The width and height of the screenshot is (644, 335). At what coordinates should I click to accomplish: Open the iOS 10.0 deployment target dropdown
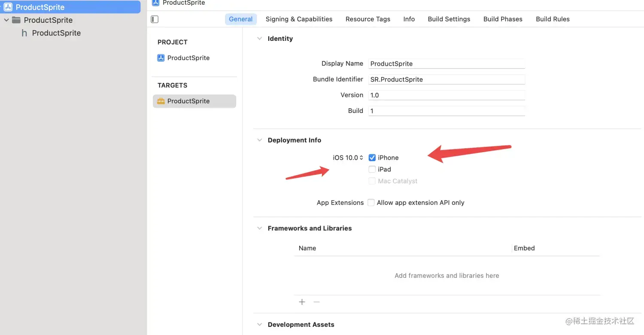[348, 158]
